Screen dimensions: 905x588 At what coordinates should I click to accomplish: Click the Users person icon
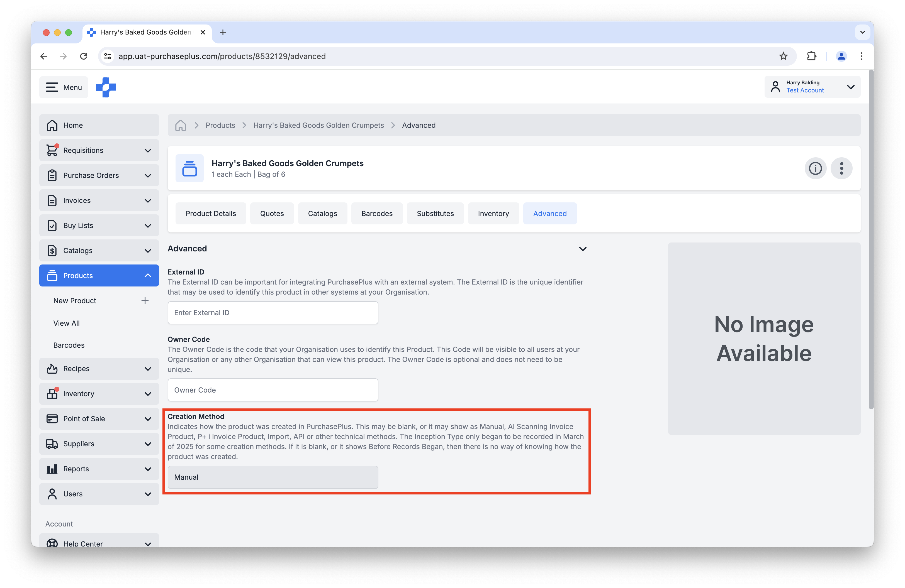(52, 494)
